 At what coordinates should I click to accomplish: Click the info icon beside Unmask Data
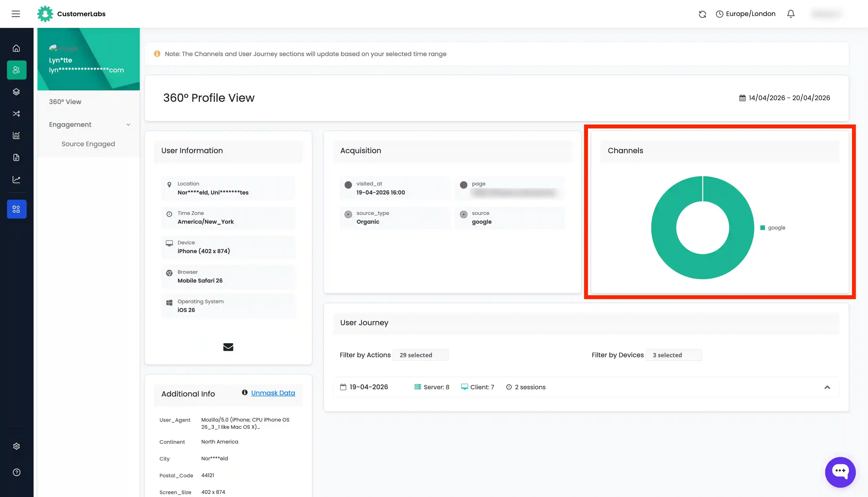[x=244, y=393]
